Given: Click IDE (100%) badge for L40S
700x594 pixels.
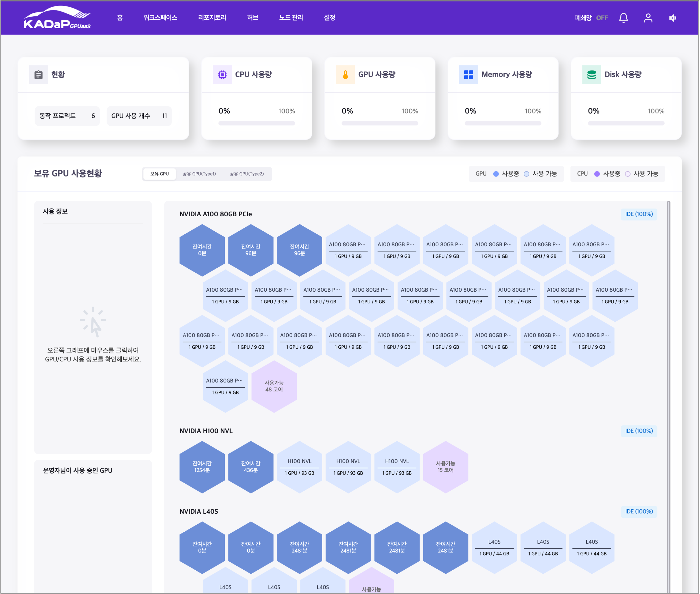Looking at the screenshot, I should click(x=639, y=511).
